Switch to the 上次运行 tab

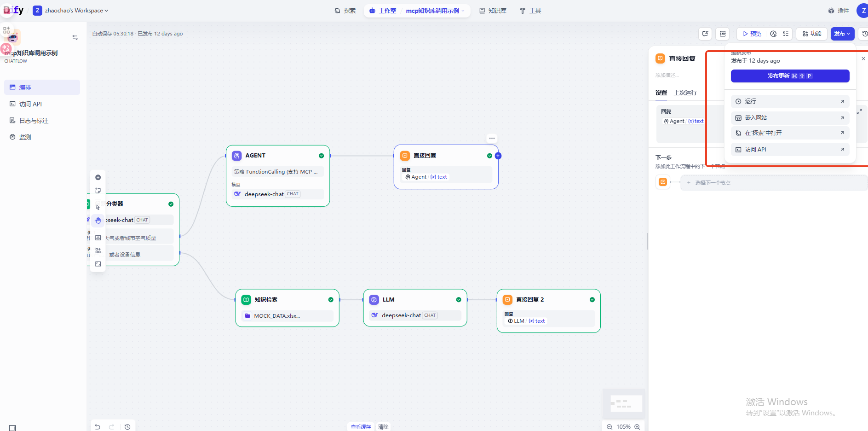[x=685, y=93]
